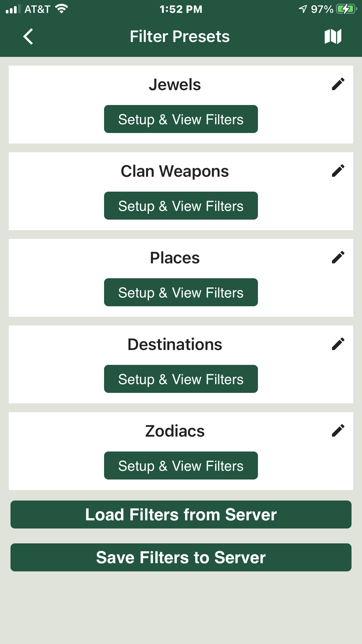This screenshot has height=644, width=362.
Task: Open Setup & View Filters for Zodiacs
Action: 181,466
